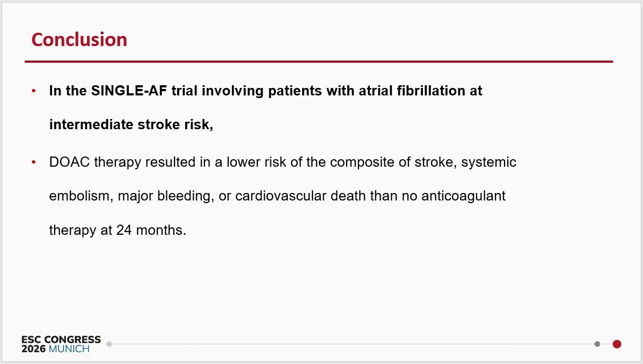
Task: Click the red horizontal divider line
Action: click(319, 62)
